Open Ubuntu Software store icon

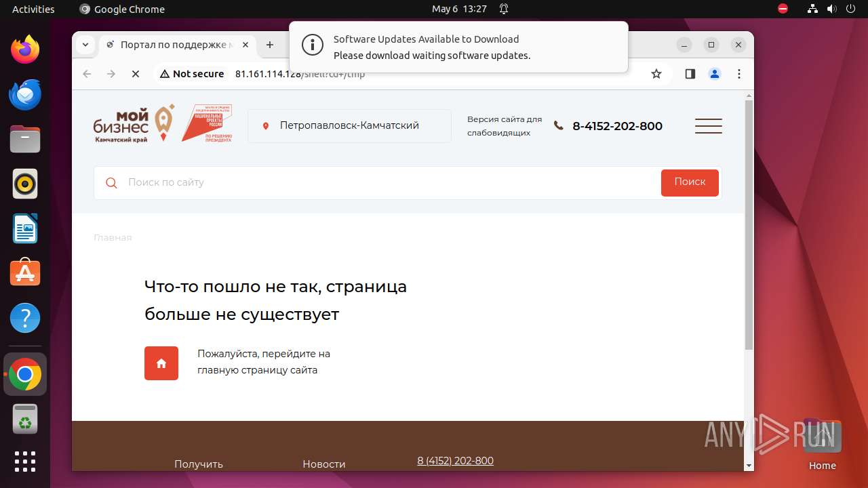click(x=25, y=273)
